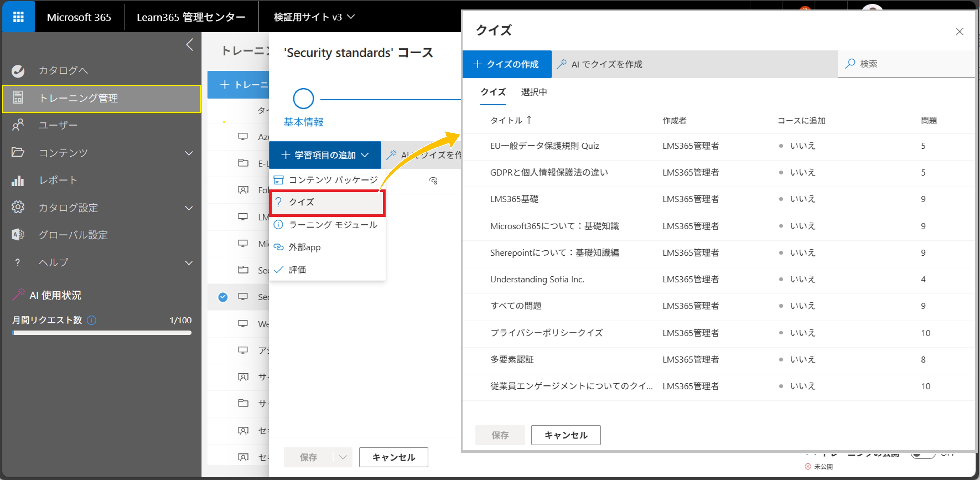Viewport: 980px width, 480px height.
Task: Select 外部app from the menu
Action: click(x=328, y=247)
